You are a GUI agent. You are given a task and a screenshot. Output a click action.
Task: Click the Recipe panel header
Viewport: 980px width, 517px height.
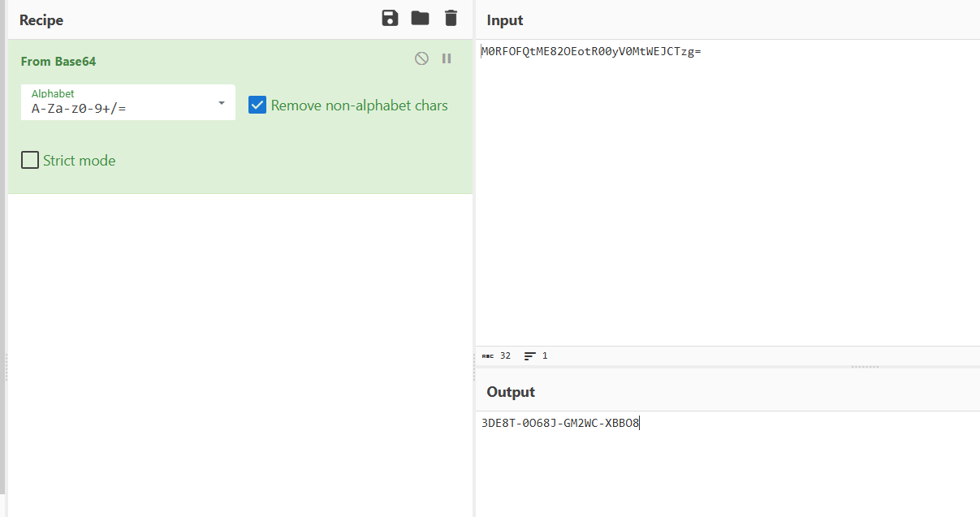tap(41, 20)
